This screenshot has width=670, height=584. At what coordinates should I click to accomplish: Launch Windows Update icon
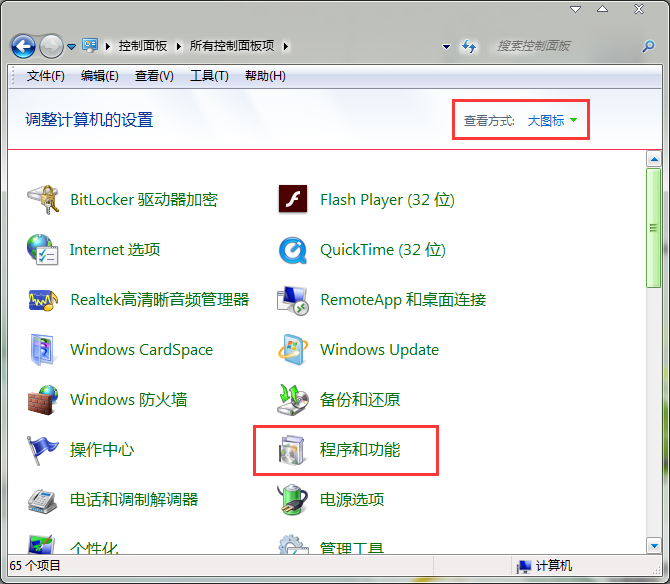click(293, 350)
